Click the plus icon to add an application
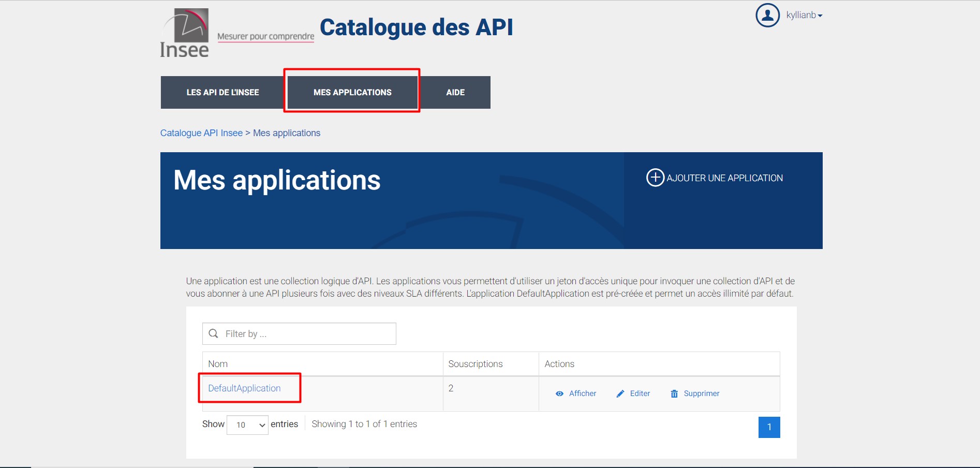 pyautogui.click(x=655, y=178)
